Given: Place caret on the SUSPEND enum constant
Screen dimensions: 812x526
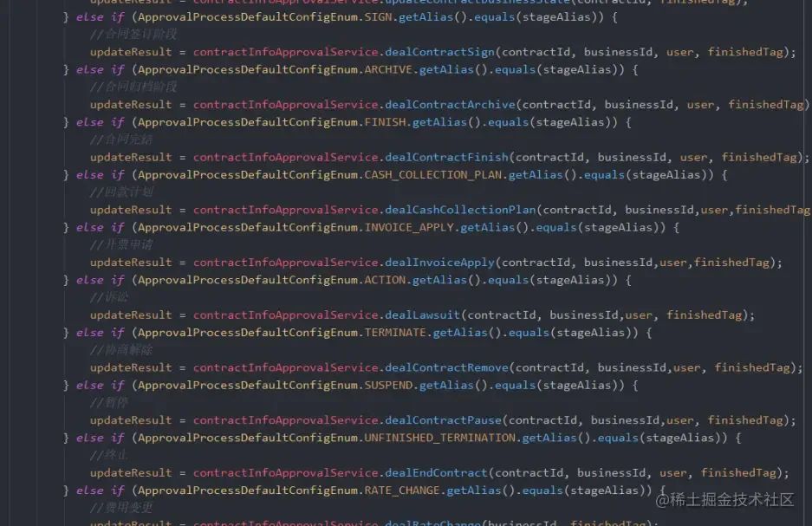Looking at the screenshot, I should coord(388,386).
